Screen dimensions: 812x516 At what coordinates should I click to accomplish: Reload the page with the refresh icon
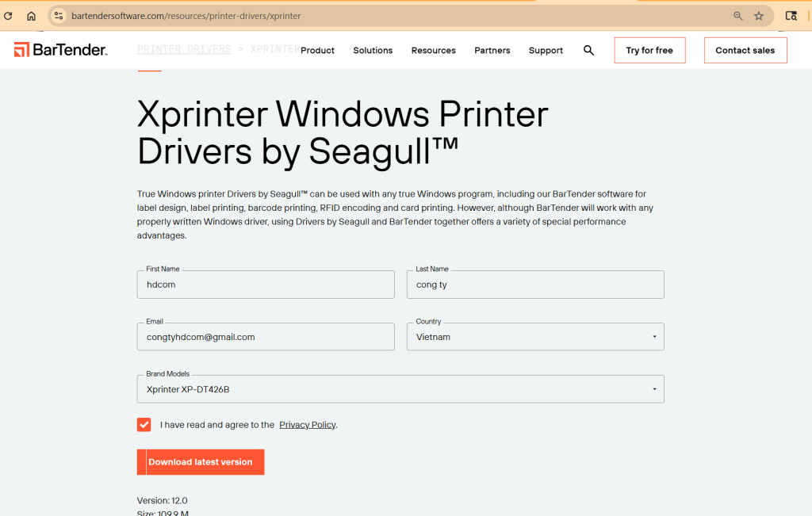tap(8, 16)
